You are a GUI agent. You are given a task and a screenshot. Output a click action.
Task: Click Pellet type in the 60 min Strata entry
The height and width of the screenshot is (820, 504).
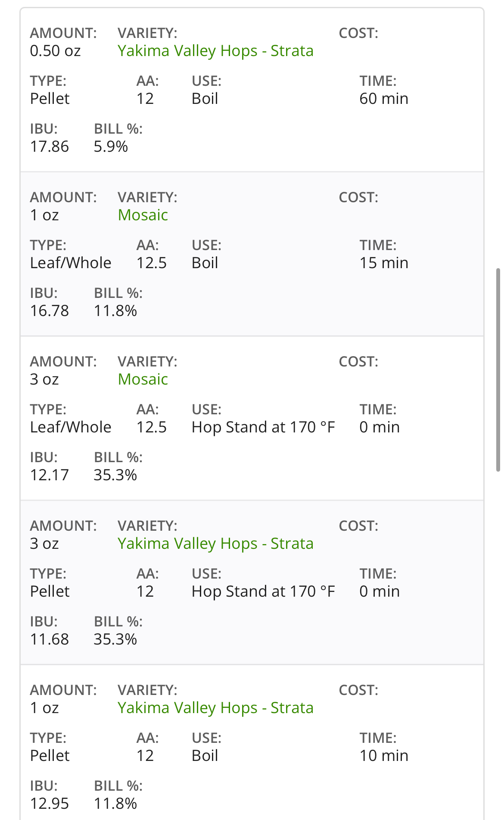[50, 99]
